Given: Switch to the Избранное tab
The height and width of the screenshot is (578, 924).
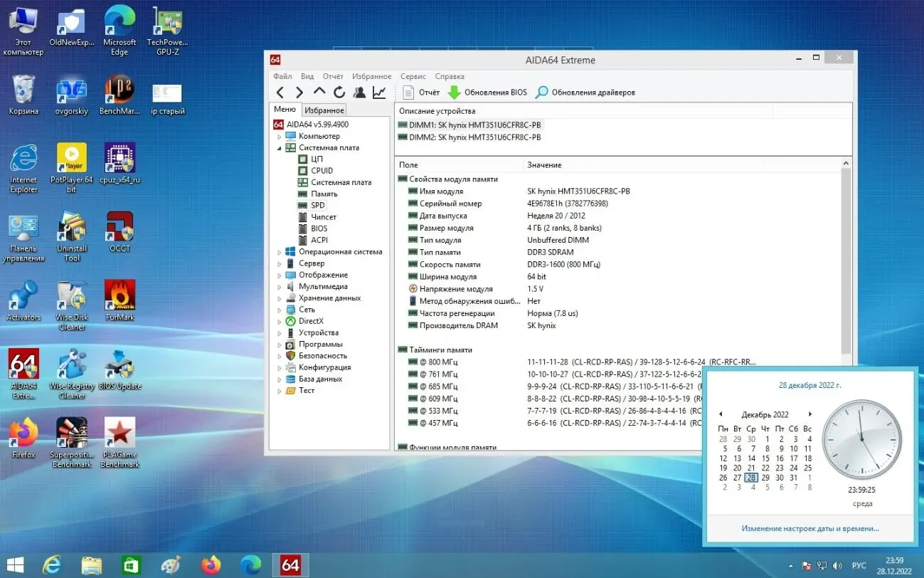Looking at the screenshot, I should pyautogui.click(x=324, y=110).
